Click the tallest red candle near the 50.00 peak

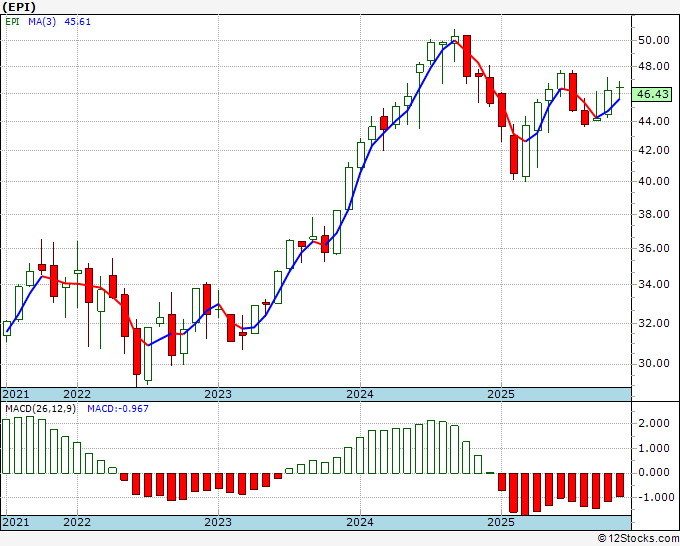(x=467, y=56)
